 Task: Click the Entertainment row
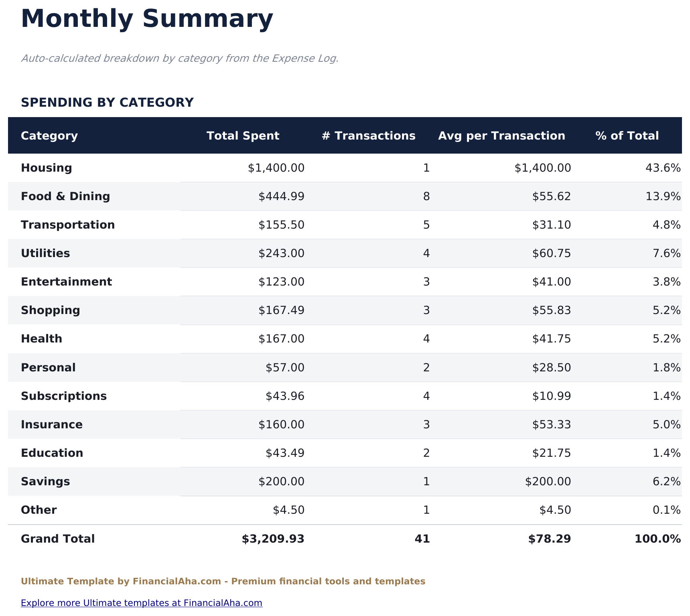point(66,282)
